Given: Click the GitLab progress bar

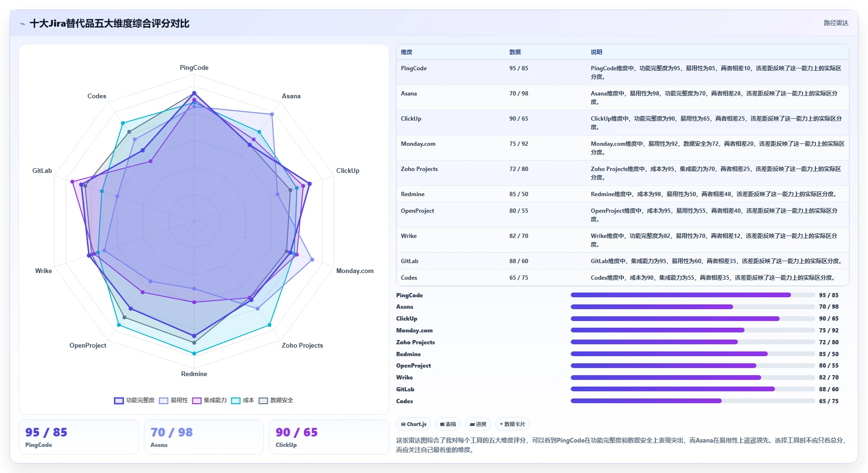Looking at the screenshot, I should click(x=693, y=389).
